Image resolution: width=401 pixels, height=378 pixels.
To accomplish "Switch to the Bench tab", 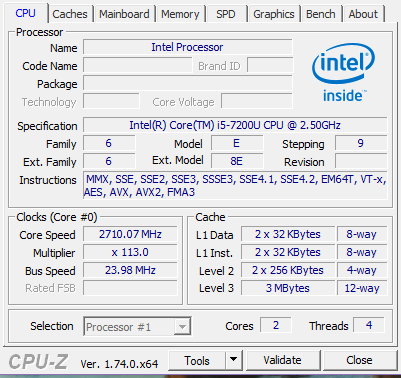I will 321,14.
